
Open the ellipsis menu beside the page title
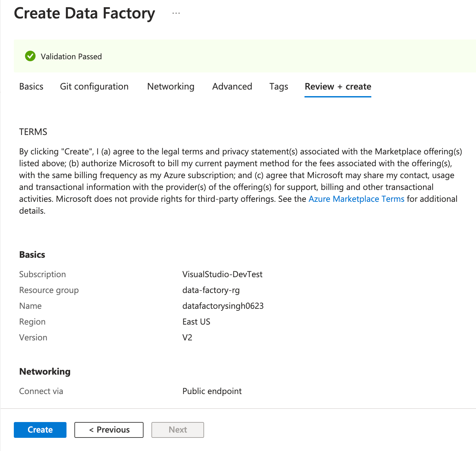pyautogui.click(x=176, y=13)
